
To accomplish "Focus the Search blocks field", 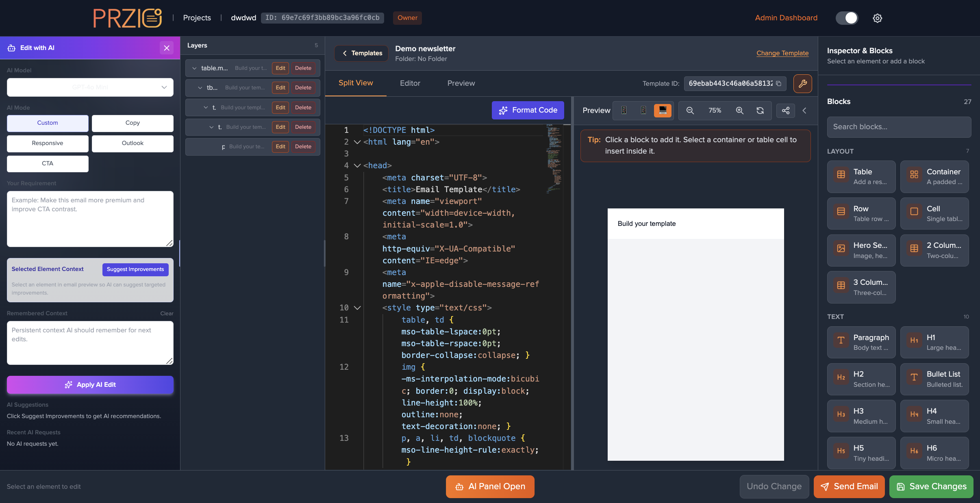I will click(899, 127).
